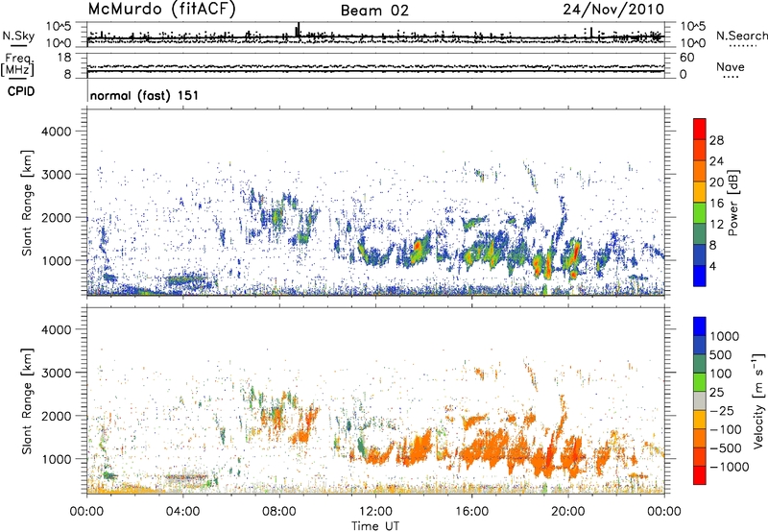
Task: Click the 16 value on power colorbar
Action: (716, 204)
